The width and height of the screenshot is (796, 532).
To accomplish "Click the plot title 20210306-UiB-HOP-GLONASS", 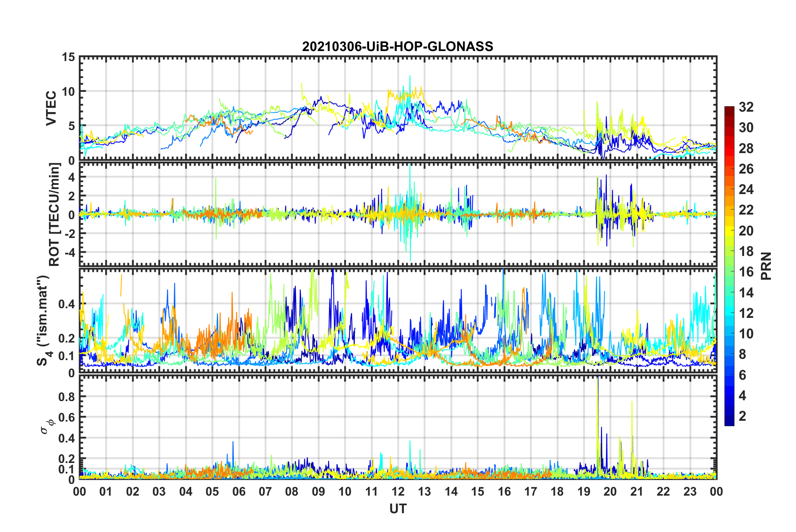I will tap(398, 46).
